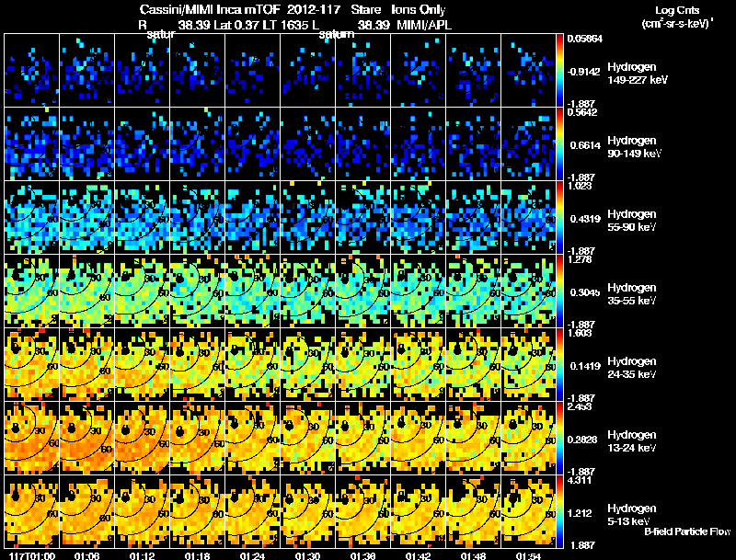Click the '01:42' time axis label
The image size is (736, 560).
[419, 556]
